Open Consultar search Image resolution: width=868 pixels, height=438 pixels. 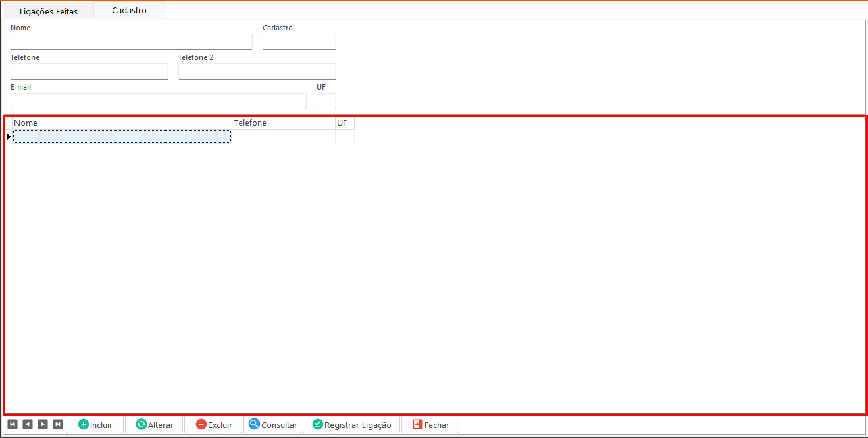pyautogui.click(x=272, y=425)
